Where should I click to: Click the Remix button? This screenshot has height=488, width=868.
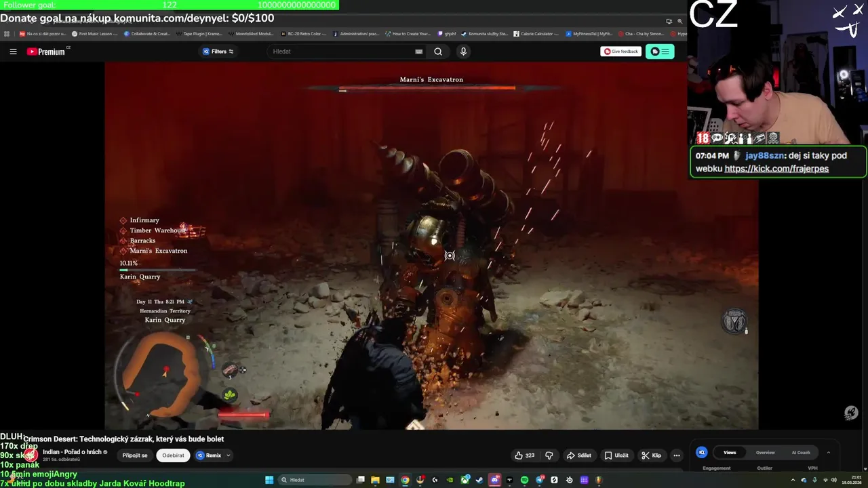point(210,455)
